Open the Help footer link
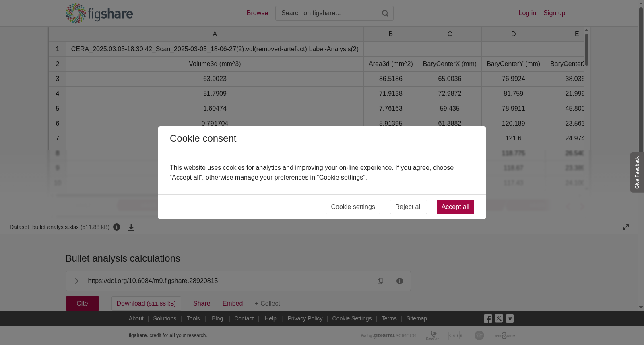The image size is (644, 345). (270, 318)
